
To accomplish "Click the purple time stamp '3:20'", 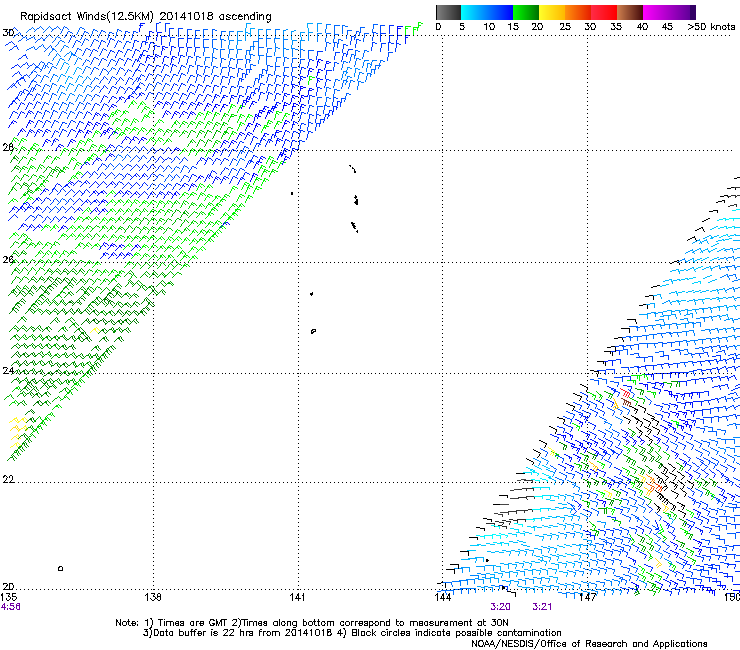I will (x=500, y=607).
